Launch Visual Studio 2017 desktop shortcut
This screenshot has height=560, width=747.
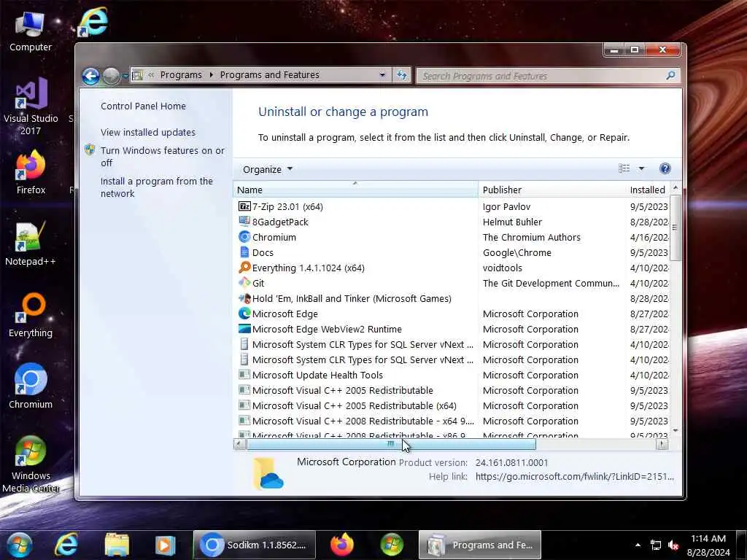31,106
